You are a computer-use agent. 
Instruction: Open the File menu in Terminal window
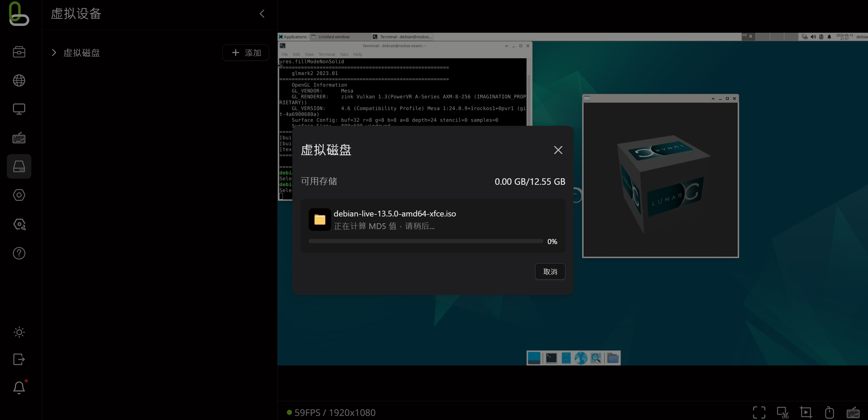(284, 54)
